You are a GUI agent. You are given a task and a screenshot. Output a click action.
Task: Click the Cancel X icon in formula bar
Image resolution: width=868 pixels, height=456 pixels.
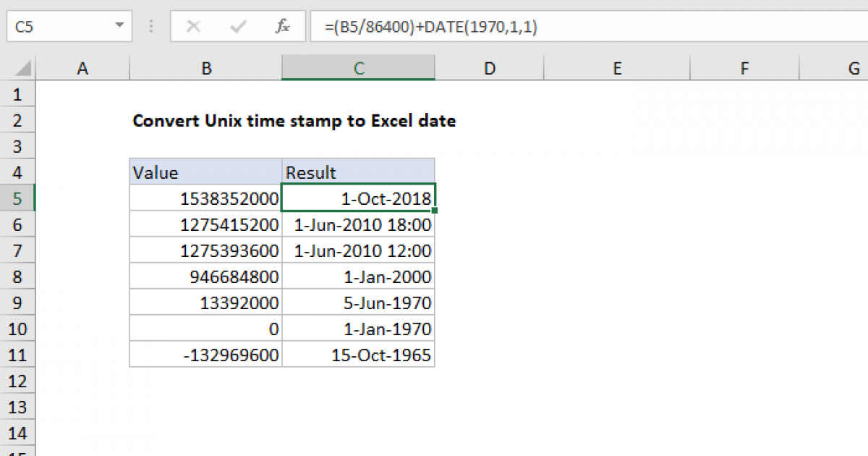pyautogui.click(x=193, y=27)
